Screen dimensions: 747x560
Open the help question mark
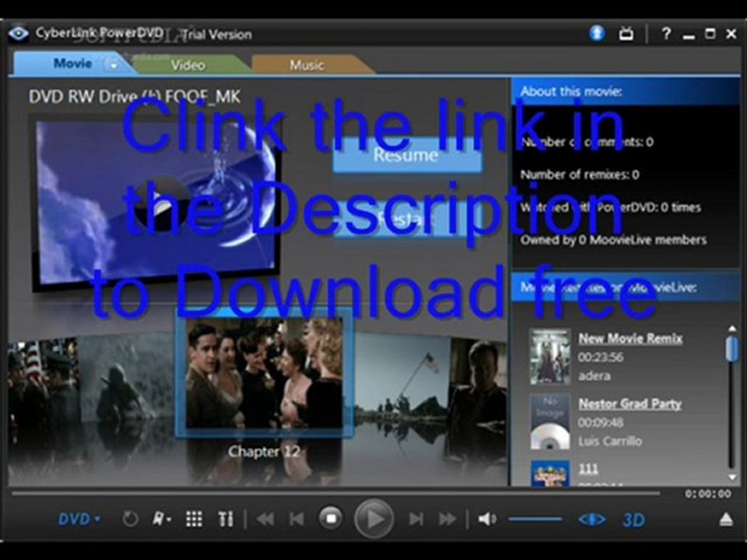tap(666, 33)
